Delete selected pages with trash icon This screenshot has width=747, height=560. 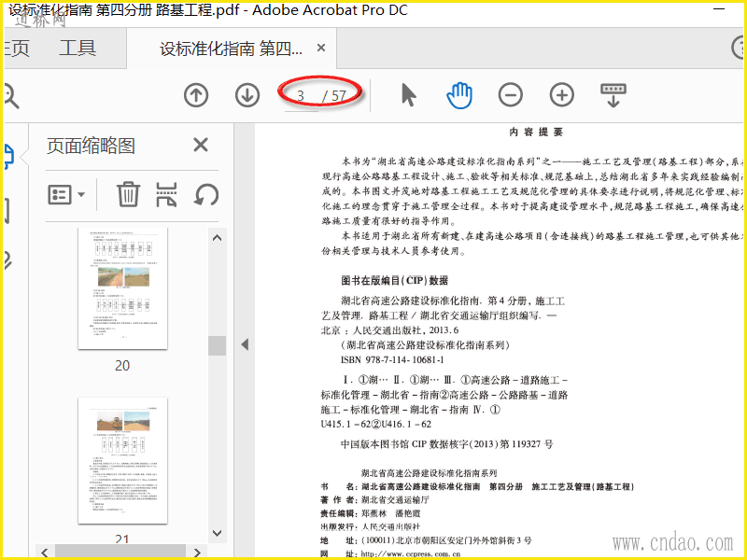click(128, 194)
